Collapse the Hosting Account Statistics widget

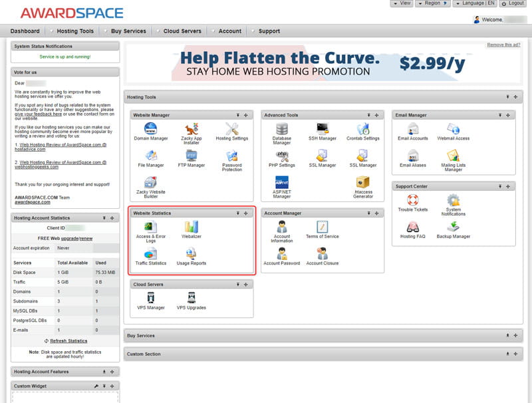(x=104, y=218)
